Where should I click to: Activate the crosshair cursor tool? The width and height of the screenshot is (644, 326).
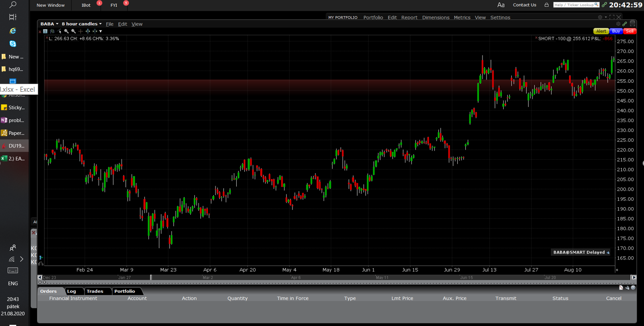coord(81,31)
